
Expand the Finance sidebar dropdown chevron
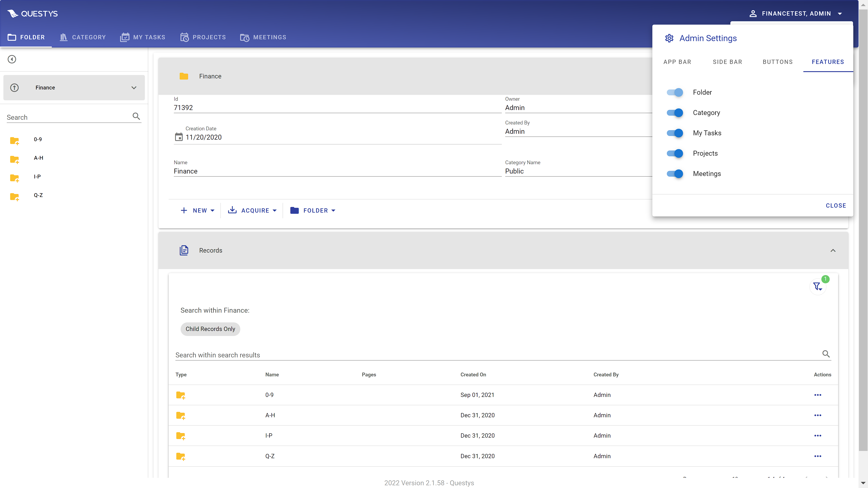(134, 88)
